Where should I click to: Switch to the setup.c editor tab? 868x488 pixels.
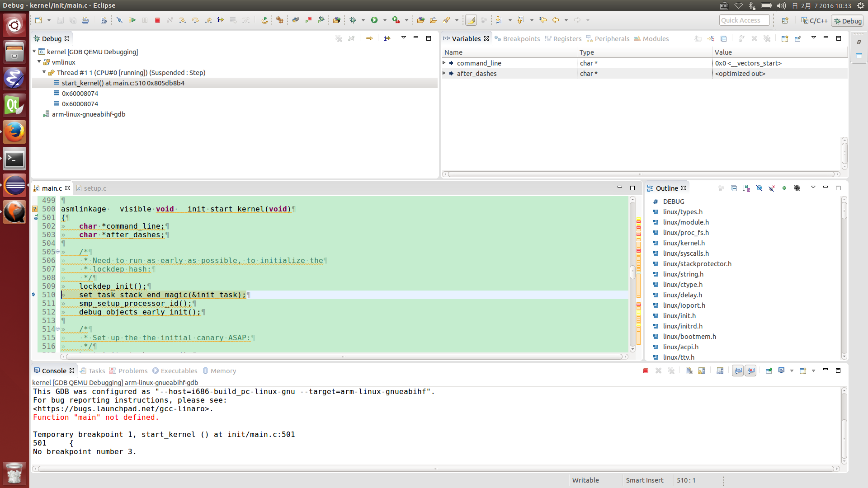[91, 188]
